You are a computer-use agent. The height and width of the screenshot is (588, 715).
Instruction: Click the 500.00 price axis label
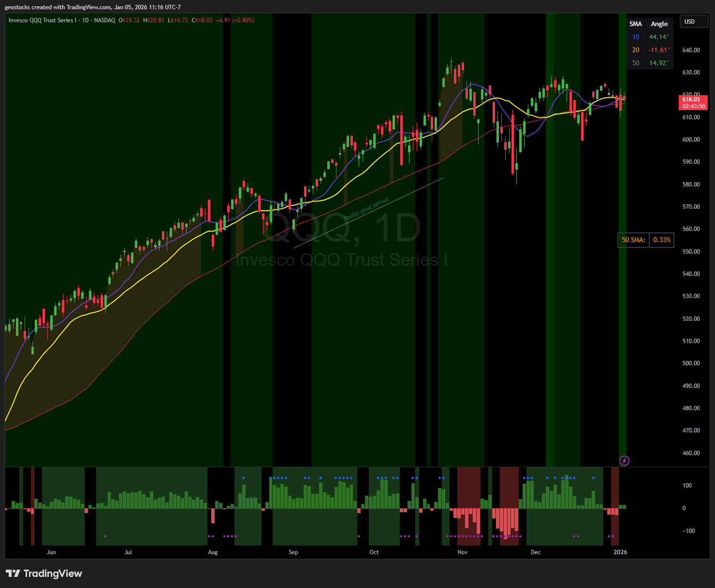(691, 363)
